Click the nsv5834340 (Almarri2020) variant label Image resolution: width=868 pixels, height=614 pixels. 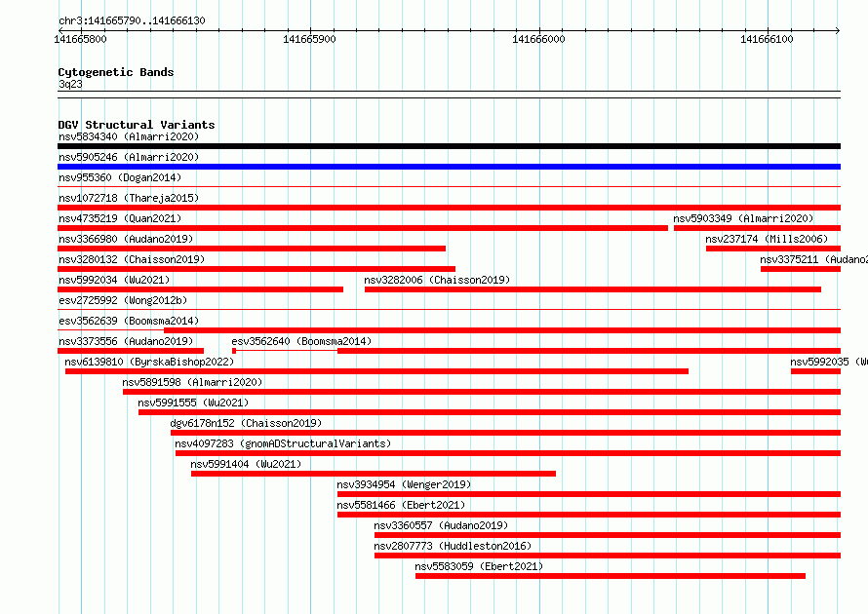(129, 136)
